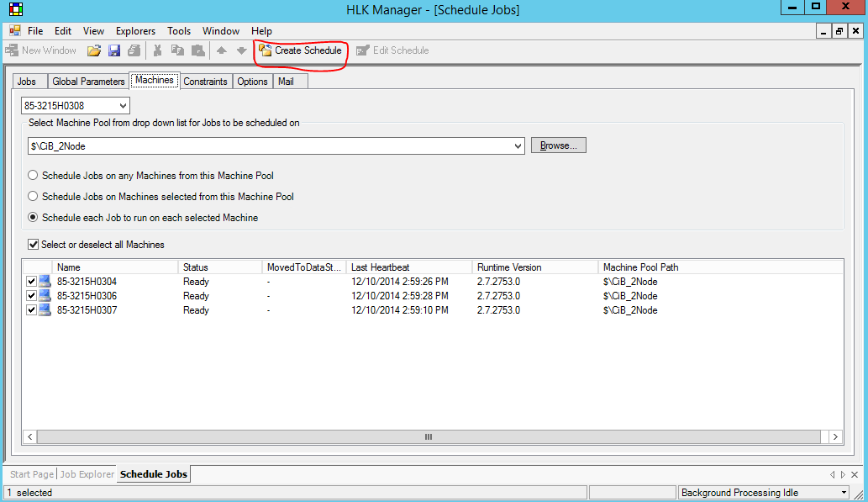Click the Browse... button
Viewport: 868px width, 502px height.
coord(559,145)
